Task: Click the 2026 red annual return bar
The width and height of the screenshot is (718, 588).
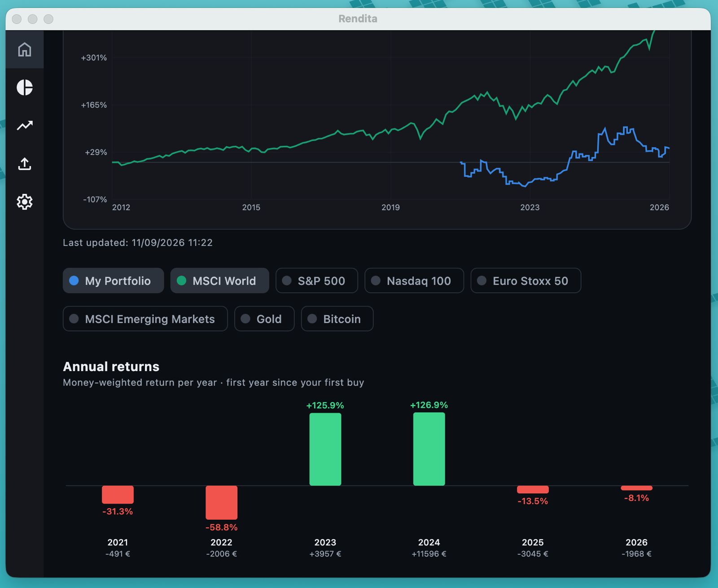Action: [636, 488]
